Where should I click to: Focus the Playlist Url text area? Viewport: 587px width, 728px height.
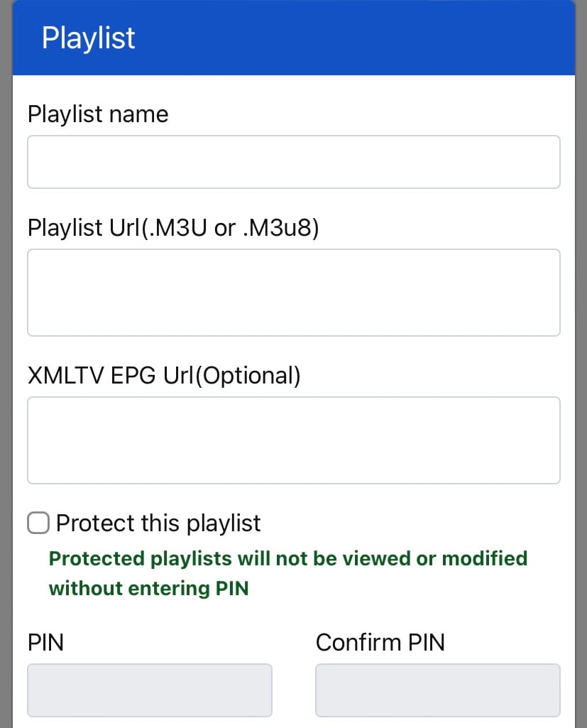coord(293,292)
